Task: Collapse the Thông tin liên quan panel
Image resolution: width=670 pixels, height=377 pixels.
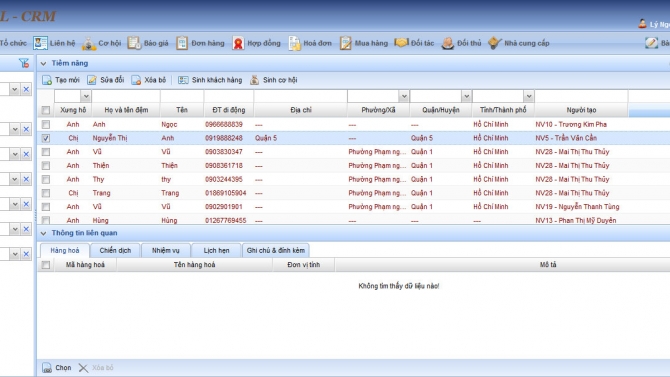Action: (43, 233)
